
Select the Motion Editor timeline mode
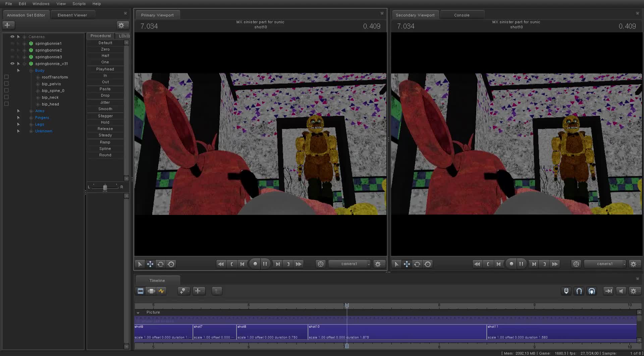pyautogui.click(x=151, y=291)
